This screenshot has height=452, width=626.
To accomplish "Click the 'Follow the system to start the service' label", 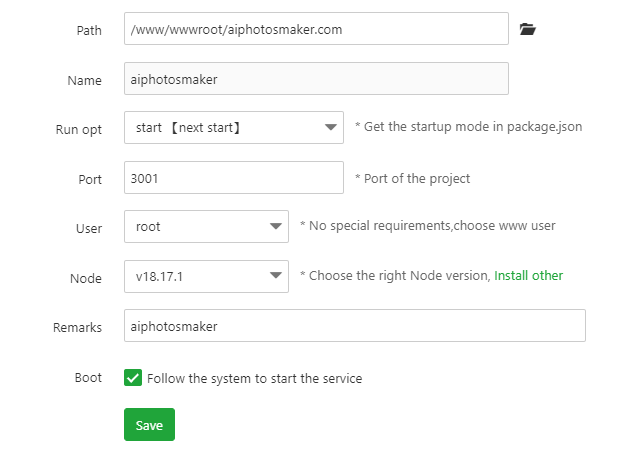I will tap(254, 379).
